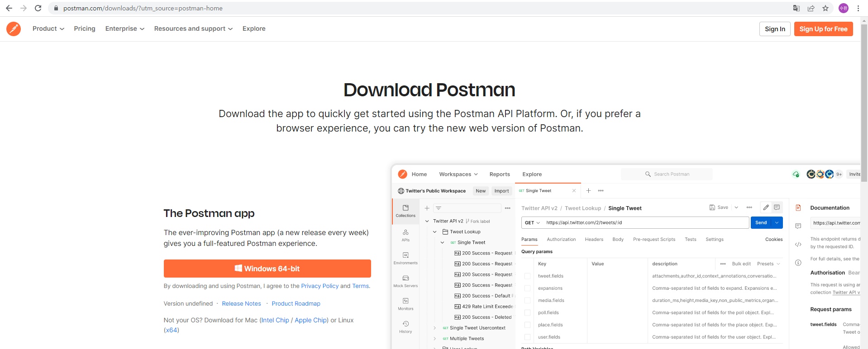Click the info icon in the right sidebar
The image size is (868, 349).
(798, 263)
